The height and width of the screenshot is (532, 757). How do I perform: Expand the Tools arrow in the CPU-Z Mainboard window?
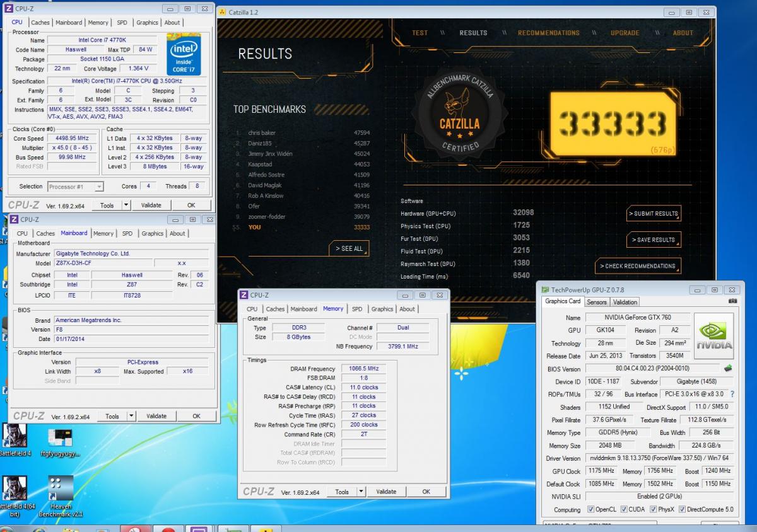click(131, 416)
